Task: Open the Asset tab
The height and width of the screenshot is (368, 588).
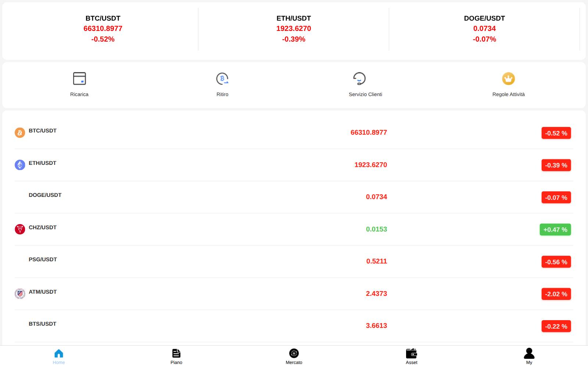Action: click(x=412, y=357)
